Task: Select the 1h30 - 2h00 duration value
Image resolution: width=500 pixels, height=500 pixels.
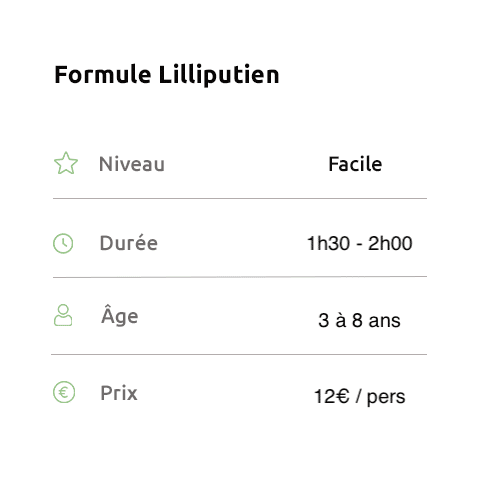Action: [360, 243]
